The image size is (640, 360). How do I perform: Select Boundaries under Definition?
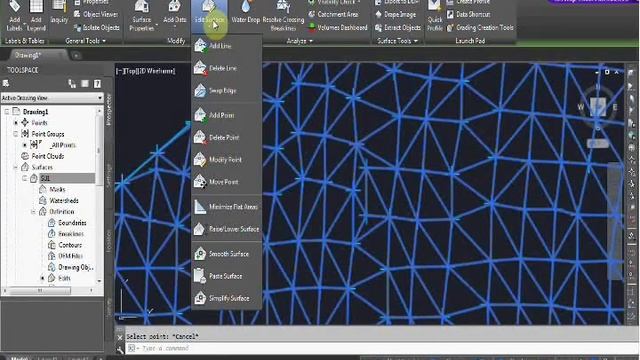(72, 223)
